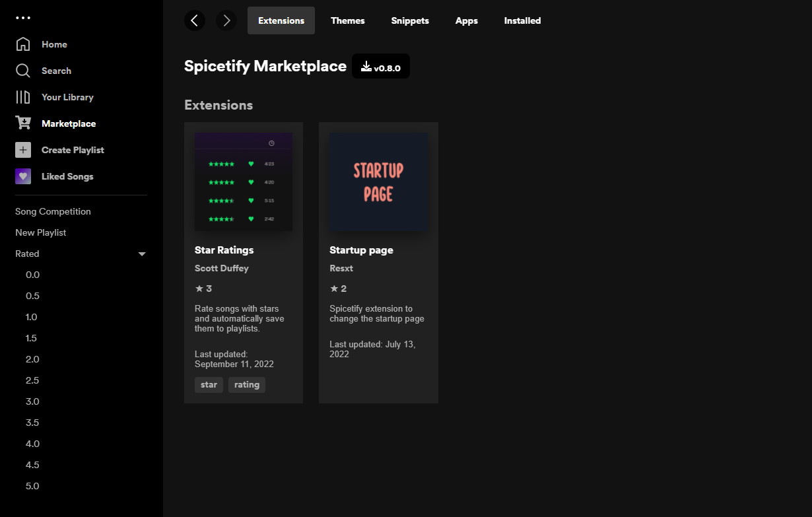Go back with the left arrow button
Image resolution: width=812 pixels, height=517 pixels.
(x=195, y=20)
